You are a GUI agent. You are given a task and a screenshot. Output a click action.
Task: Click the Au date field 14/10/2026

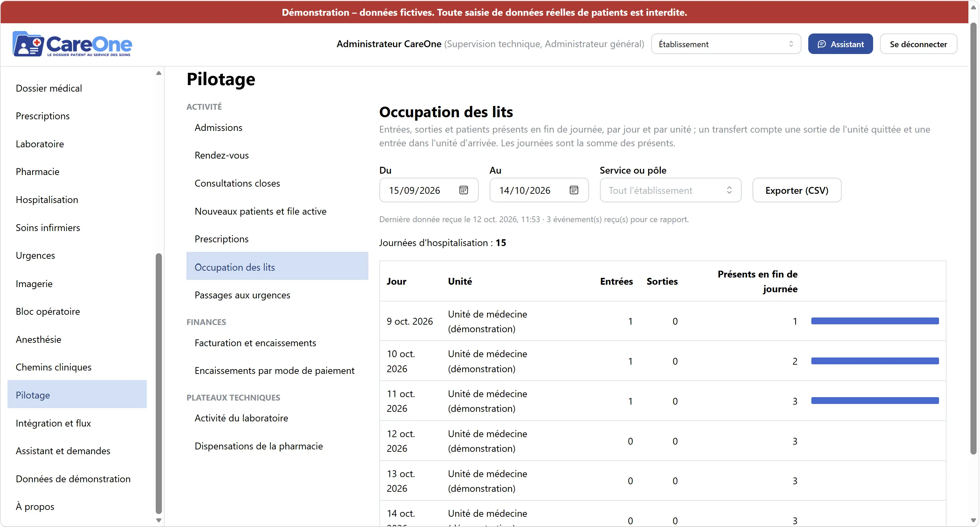pyautogui.click(x=539, y=190)
